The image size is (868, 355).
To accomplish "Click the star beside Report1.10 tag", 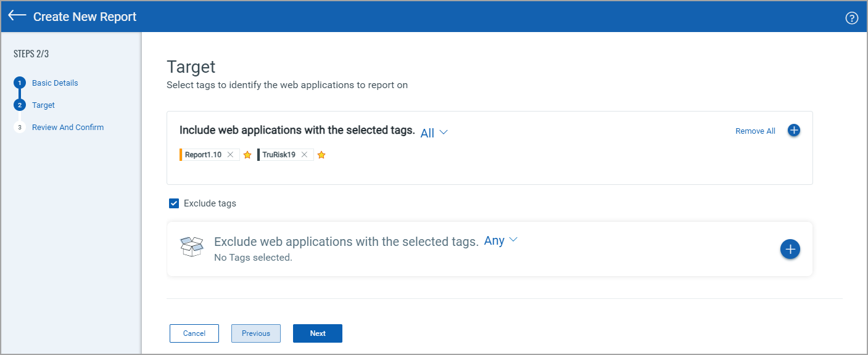I will click(x=247, y=155).
